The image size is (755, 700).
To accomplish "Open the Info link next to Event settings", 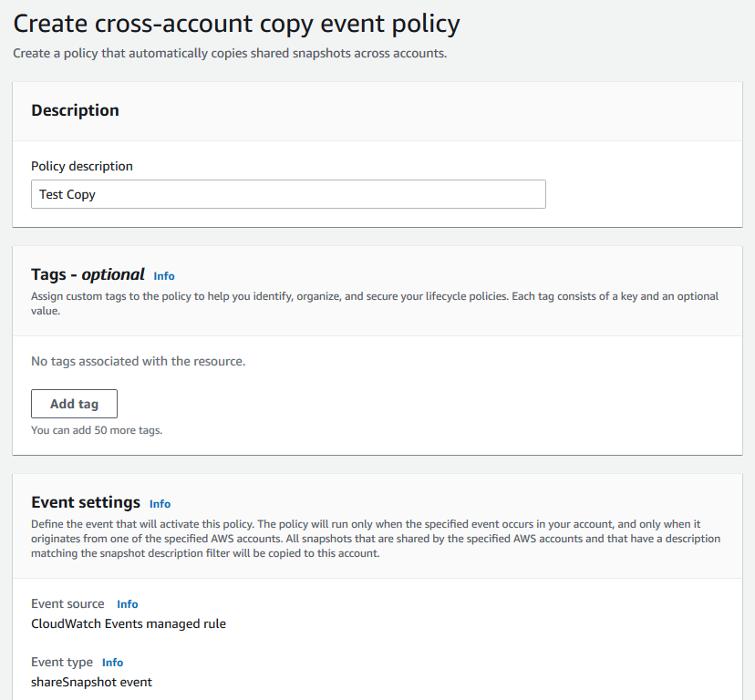I will (x=160, y=503).
